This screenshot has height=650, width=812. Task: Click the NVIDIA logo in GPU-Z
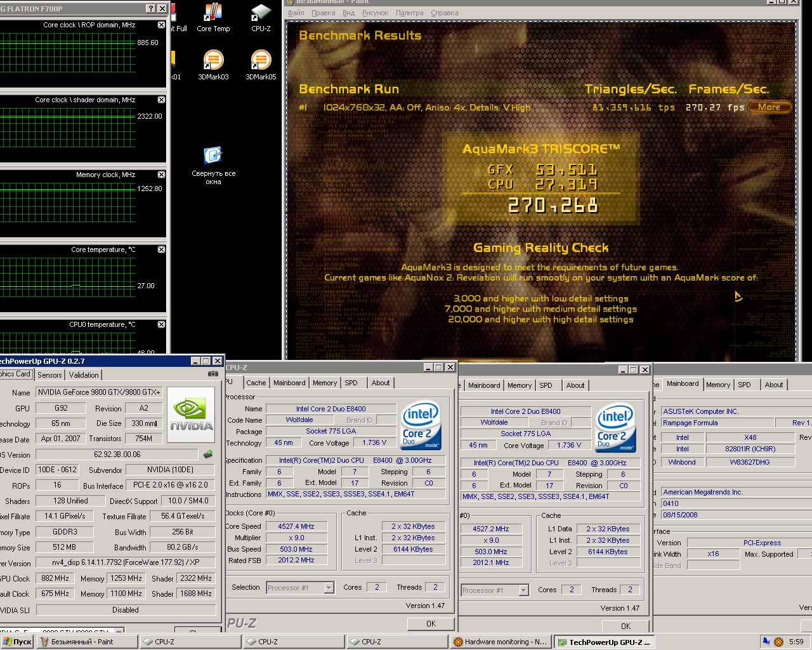(191, 414)
